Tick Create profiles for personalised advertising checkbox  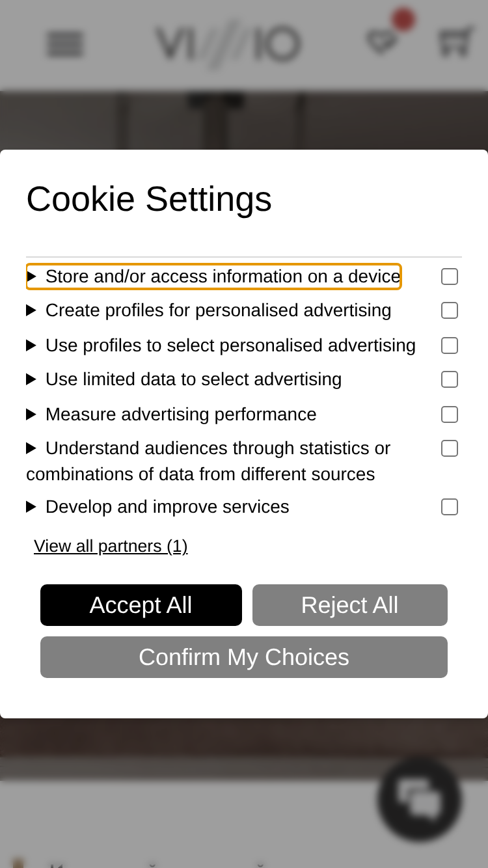point(450,310)
